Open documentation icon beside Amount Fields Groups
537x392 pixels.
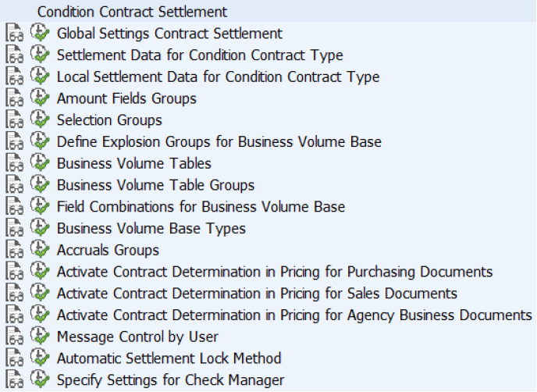click(x=14, y=98)
